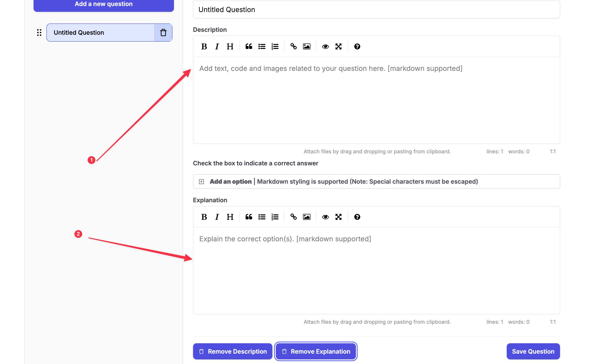Insert image in Description editor
Screen dimensions: 596x364
coord(306,47)
